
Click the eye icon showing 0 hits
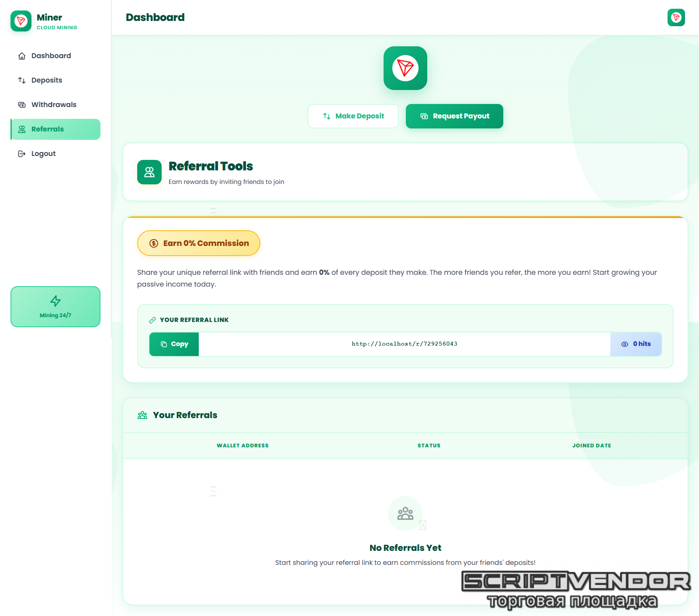pyautogui.click(x=625, y=344)
